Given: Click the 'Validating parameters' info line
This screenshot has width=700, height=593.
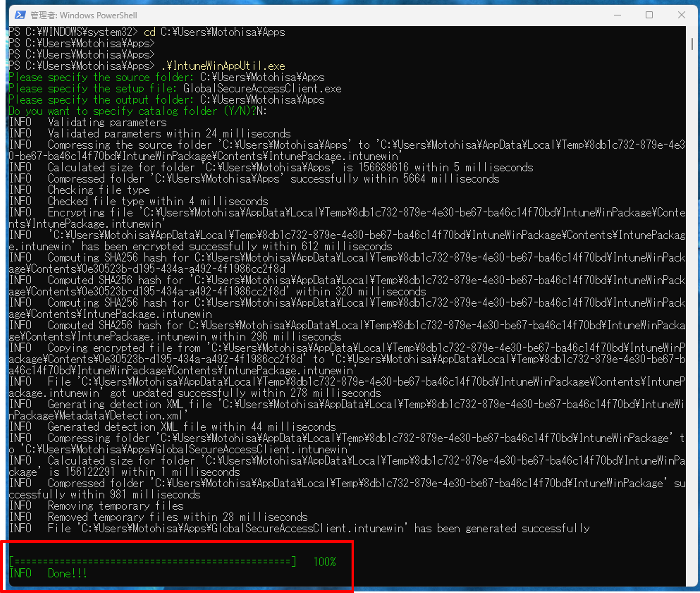Looking at the screenshot, I should (x=107, y=122).
